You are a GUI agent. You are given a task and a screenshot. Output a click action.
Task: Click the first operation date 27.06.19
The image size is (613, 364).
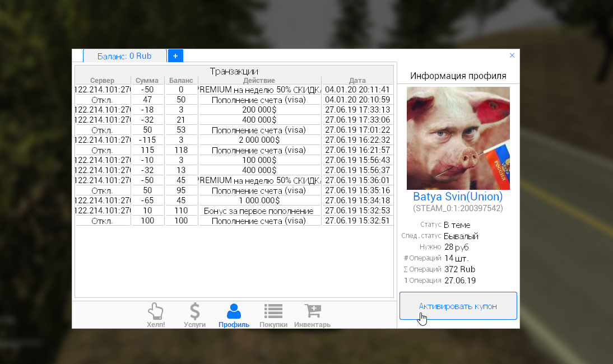coord(460,281)
